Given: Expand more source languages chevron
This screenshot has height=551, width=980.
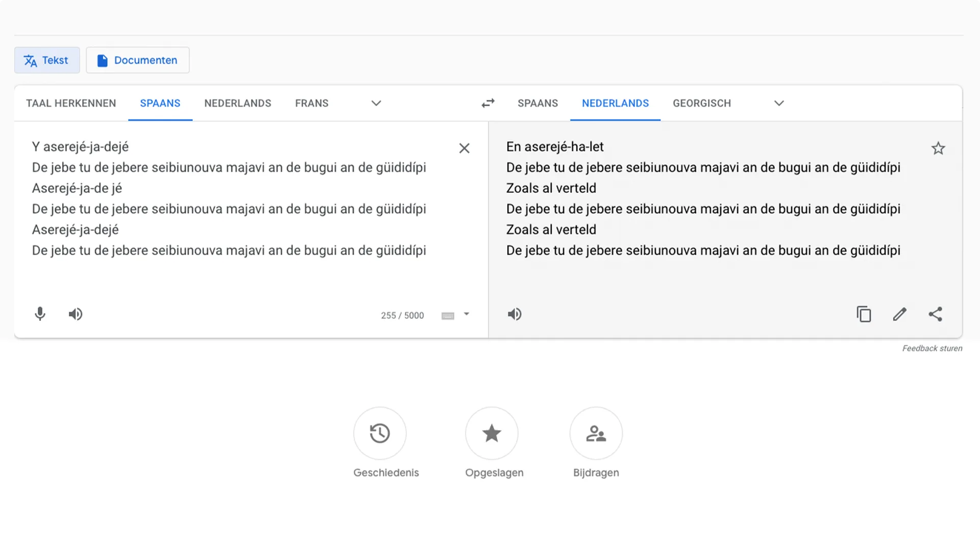Looking at the screenshot, I should point(376,103).
